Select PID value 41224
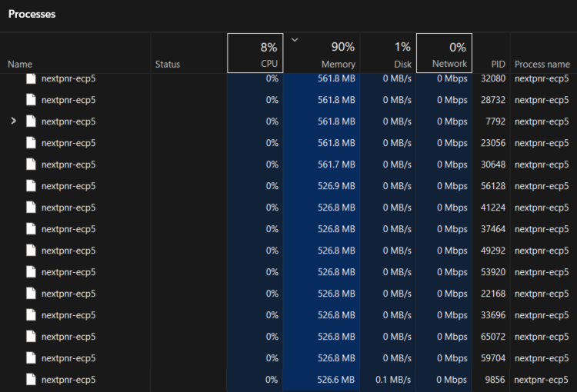The width and height of the screenshot is (577, 392). (x=493, y=207)
